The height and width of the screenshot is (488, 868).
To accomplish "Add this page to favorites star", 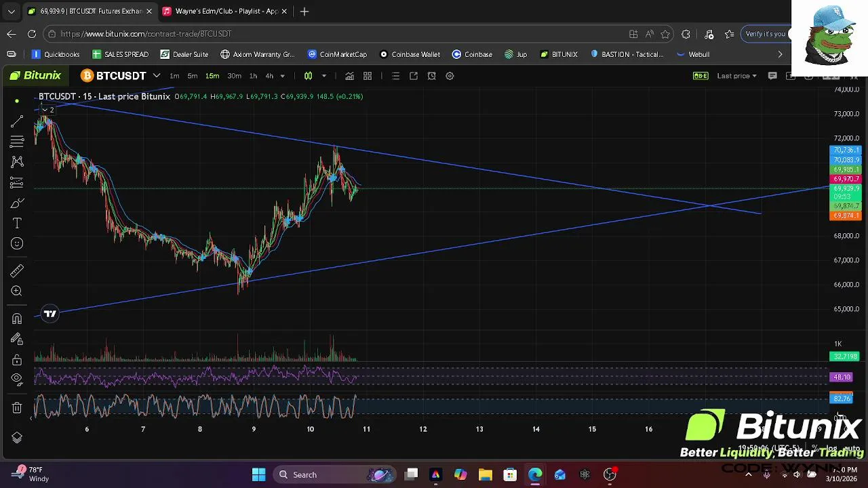I will [x=665, y=34].
